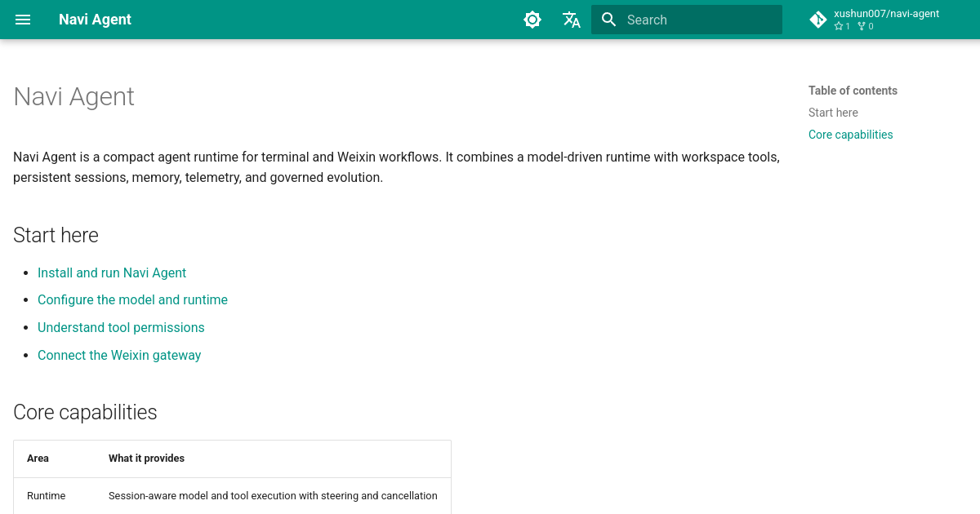The image size is (980, 514).
Task: Open the language selector
Action: [x=572, y=20]
